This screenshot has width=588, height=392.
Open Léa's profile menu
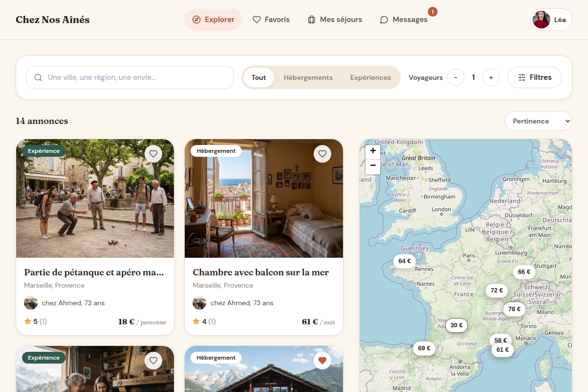[551, 20]
